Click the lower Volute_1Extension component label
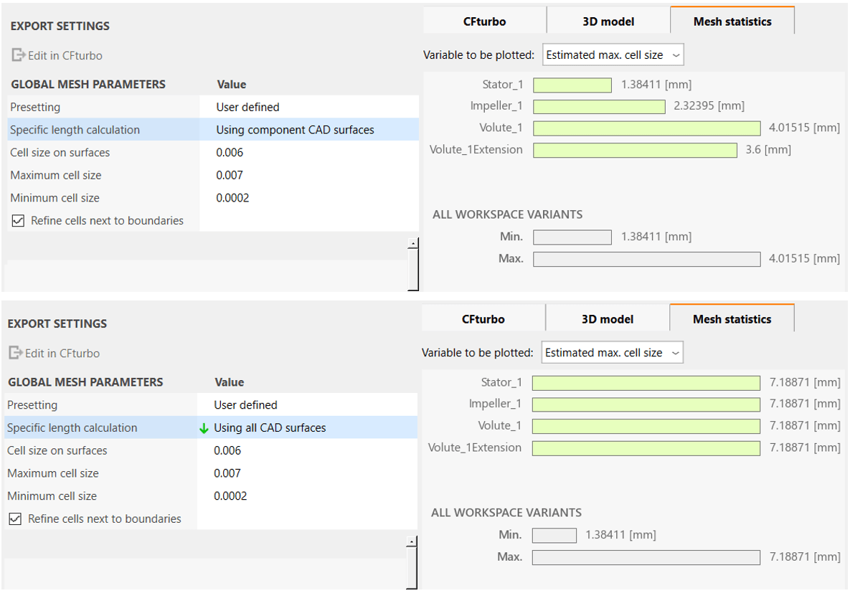Image resolution: width=850 pixels, height=616 pixels. coord(475,447)
